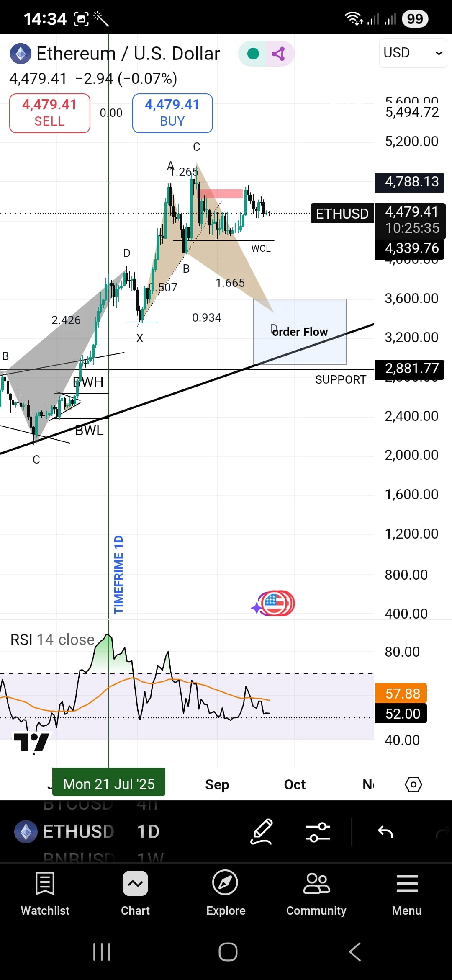Tap the Order Flow blue rectangle
The image size is (452, 980).
(x=300, y=332)
